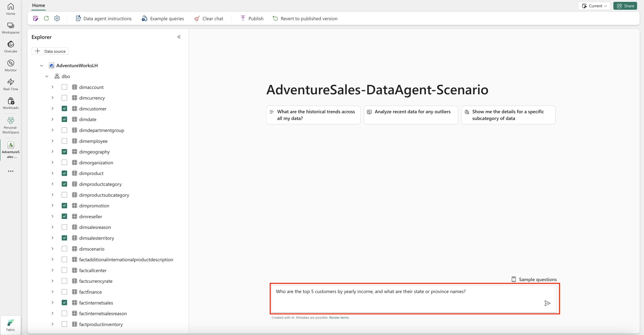Collapse the dbo schema node
Image resolution: width=644 pixels, height=335 pixels.
tap(47, 76)
